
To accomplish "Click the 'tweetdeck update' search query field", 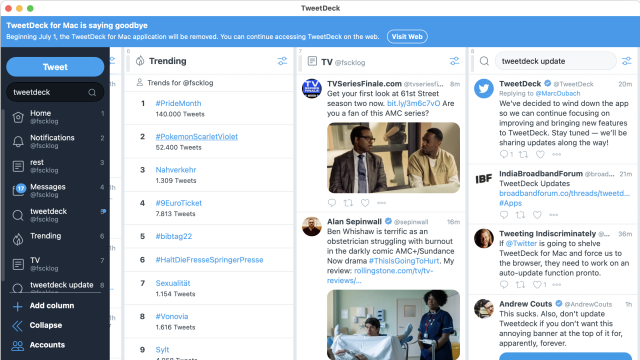I will pos(556,61).
